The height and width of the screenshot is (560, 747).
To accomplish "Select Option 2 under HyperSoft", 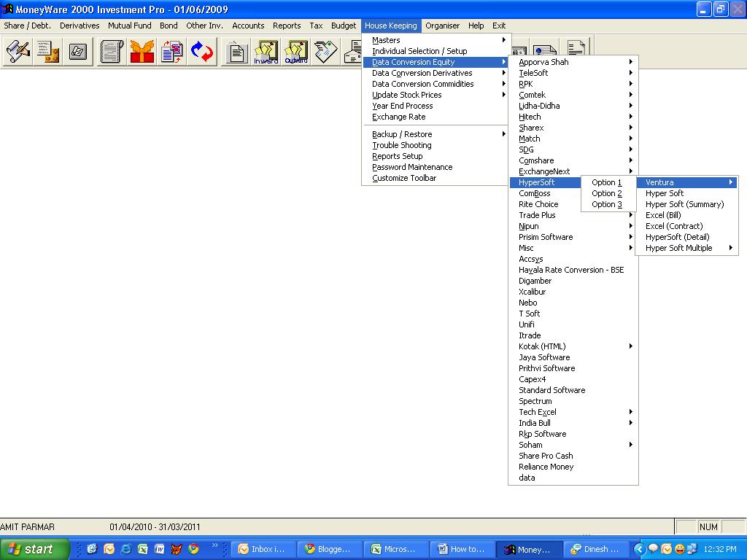I will pyautogui.click(x=605, y=192).
